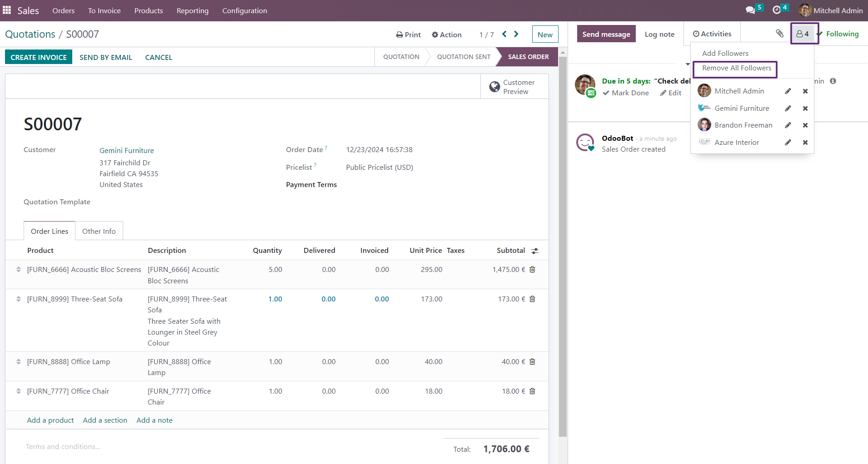Open the Configuration menu
The image size is (868, 464).
point(244,10)
